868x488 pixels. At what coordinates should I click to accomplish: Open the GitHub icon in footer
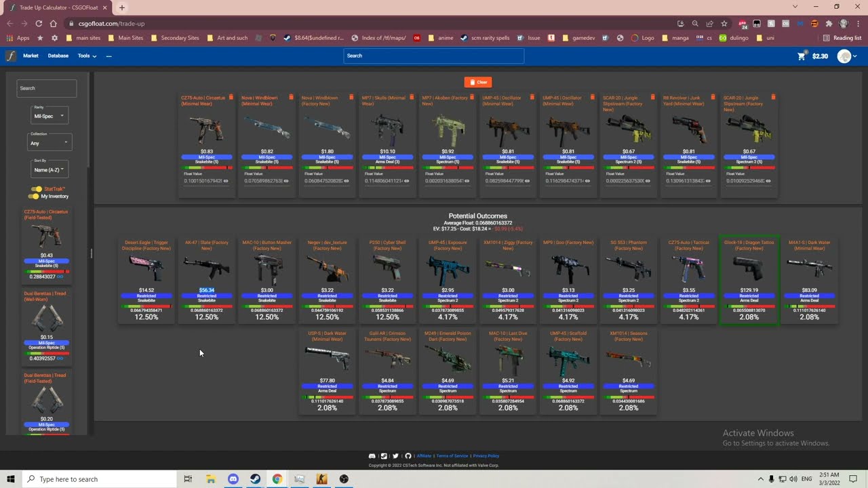pyautogui.click(x=408, y=456)
